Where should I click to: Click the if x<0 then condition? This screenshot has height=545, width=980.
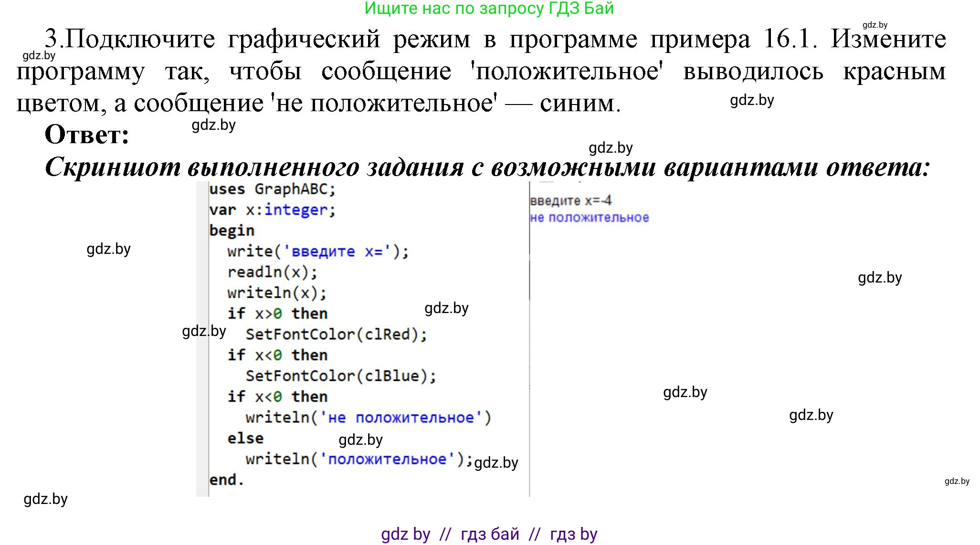coord(277,354)
